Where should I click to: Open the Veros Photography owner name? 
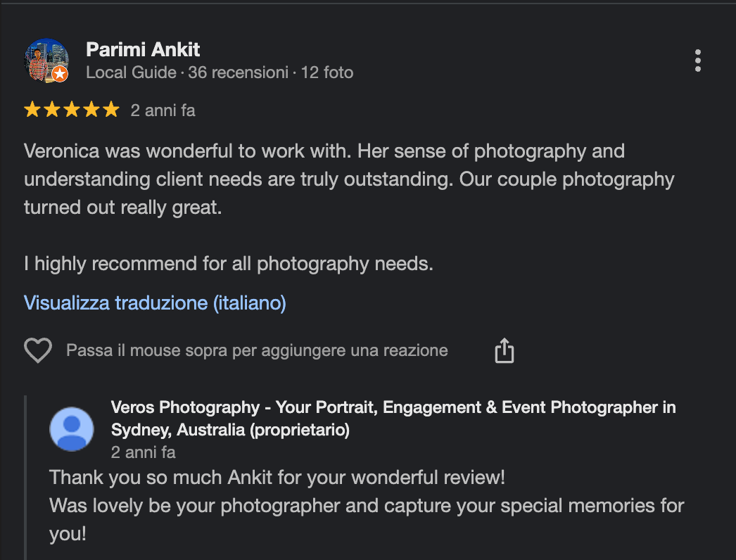[393, 418]
